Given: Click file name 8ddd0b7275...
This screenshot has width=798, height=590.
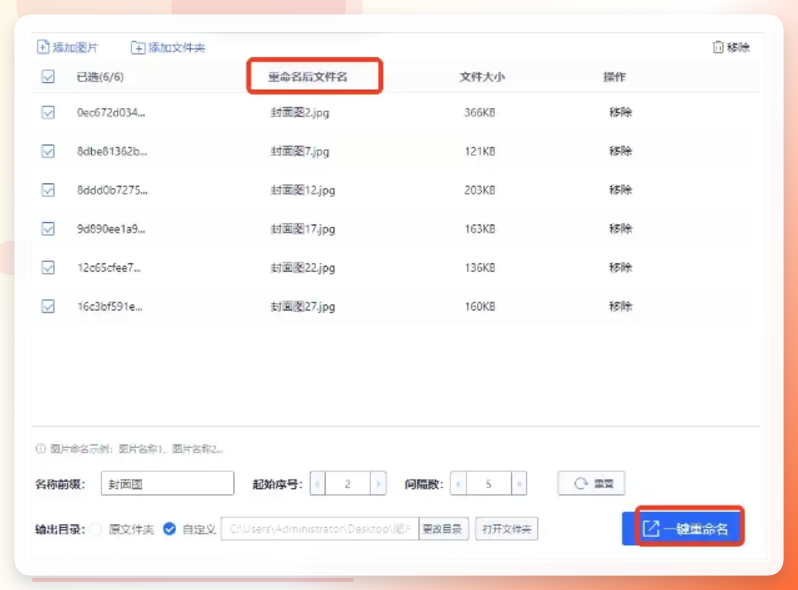Looking at the screenshot, I should [x=112, y=190].
